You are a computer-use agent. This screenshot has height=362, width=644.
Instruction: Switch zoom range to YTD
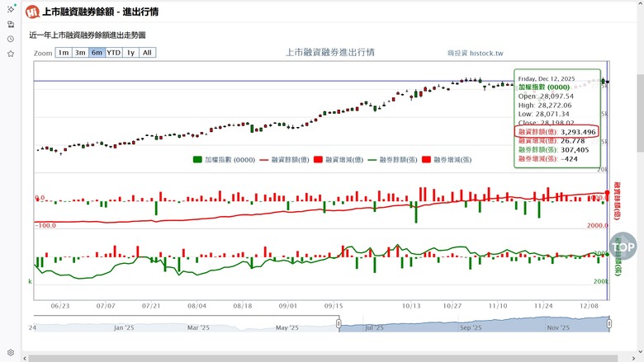pos(114,53)
